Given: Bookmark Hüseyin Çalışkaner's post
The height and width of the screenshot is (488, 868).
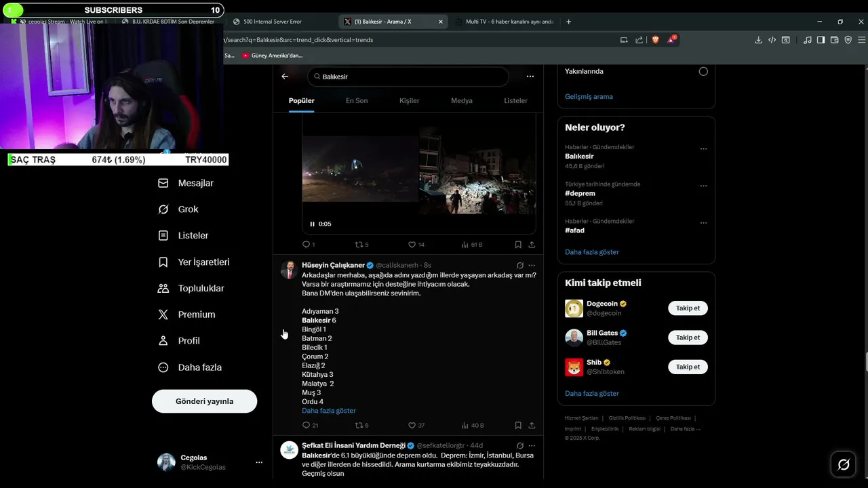Looking at the screenshot, I should 518,426.
